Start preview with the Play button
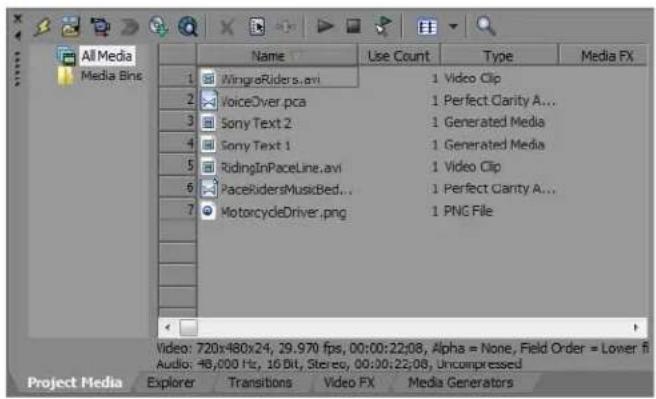The height and width of the screenshot is (399, 656). (325, 26)
